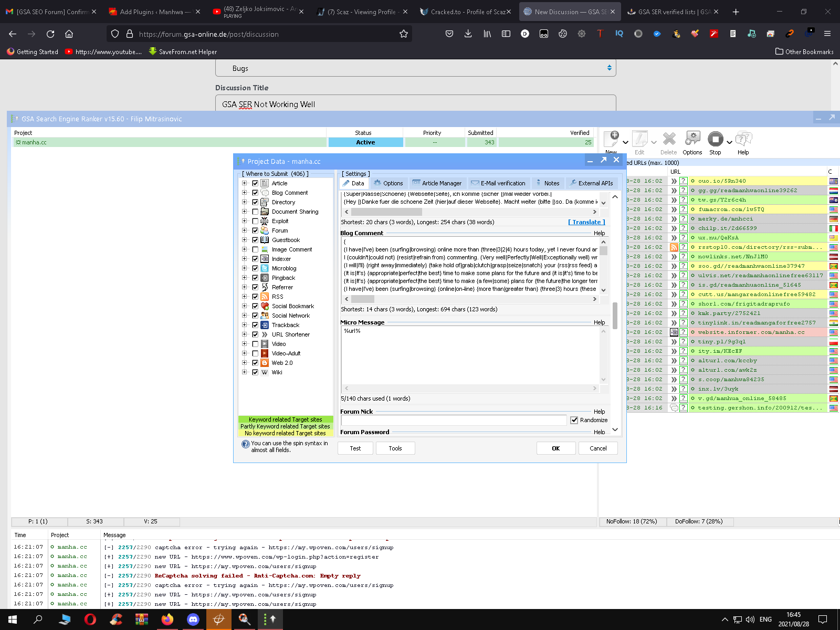Expand the Indexer tree node
840x630 pixels.
pyautogui.click(x=244, y=259)
